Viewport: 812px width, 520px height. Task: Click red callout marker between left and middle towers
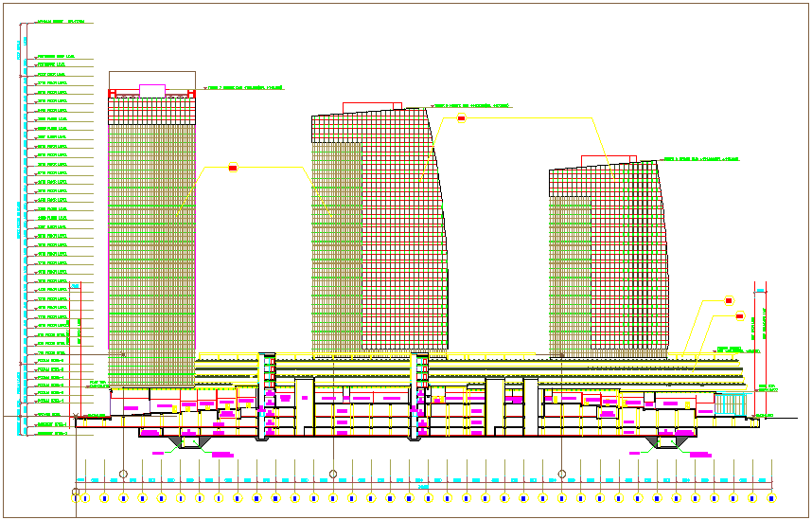click(x=233, y=168)
